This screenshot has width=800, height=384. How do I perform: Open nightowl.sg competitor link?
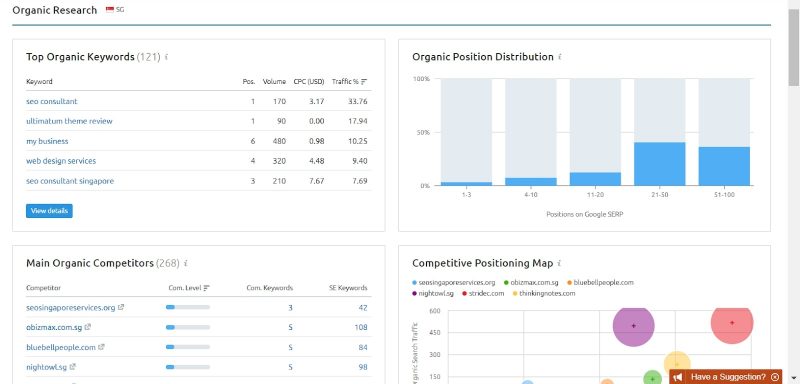tap(46, 367)
